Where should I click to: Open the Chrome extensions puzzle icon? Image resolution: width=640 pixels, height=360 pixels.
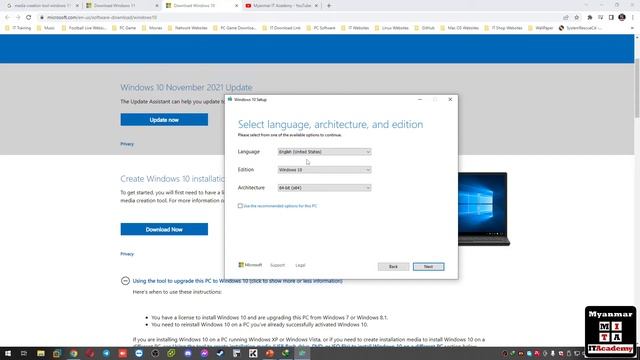point(590,18)
